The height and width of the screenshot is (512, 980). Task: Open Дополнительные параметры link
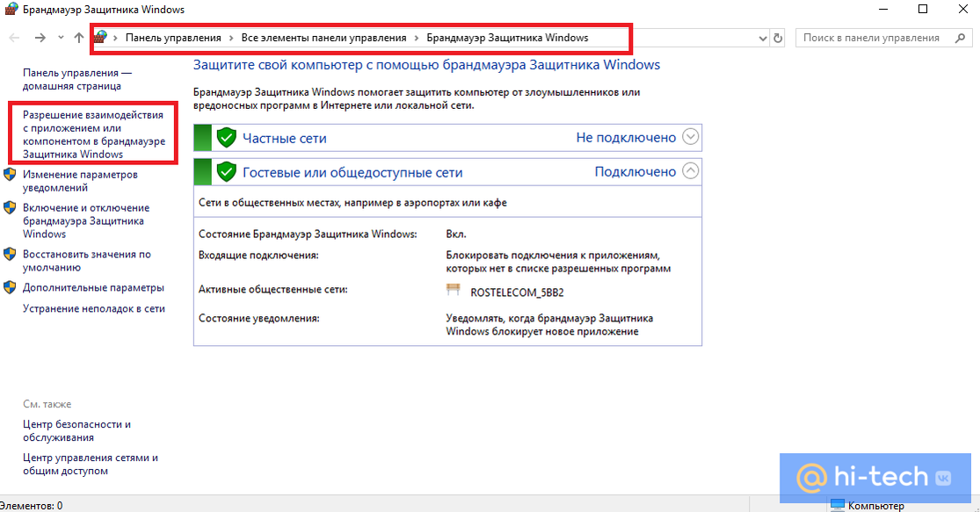(93, 287)
